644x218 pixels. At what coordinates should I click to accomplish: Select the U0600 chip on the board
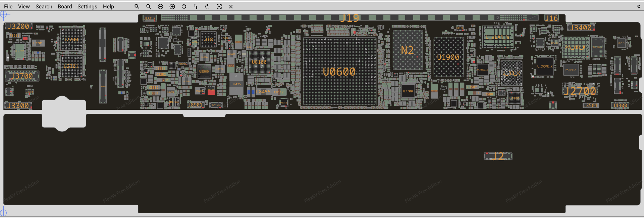coord(339,72)
